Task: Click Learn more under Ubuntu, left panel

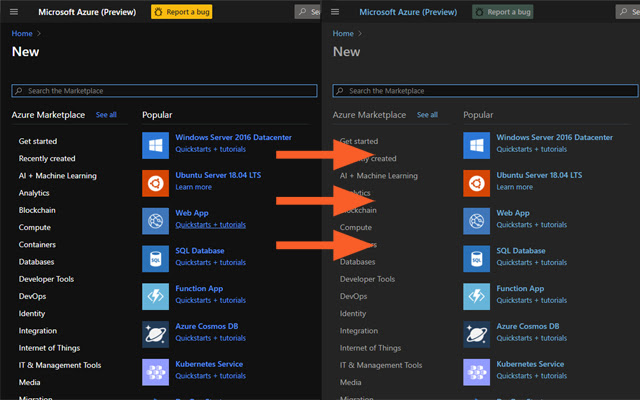Action: [x=193, y=187]
